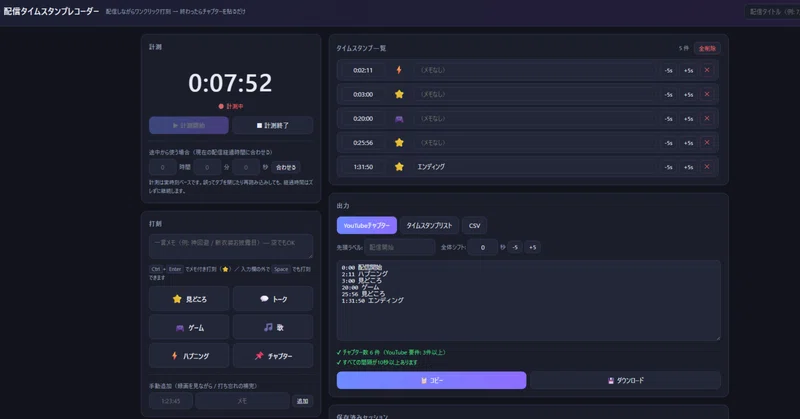Viewport: 800px width, 419px height.
Task: Edit memo field of the 0:03:00 row
Action: [x=535, y=94]
